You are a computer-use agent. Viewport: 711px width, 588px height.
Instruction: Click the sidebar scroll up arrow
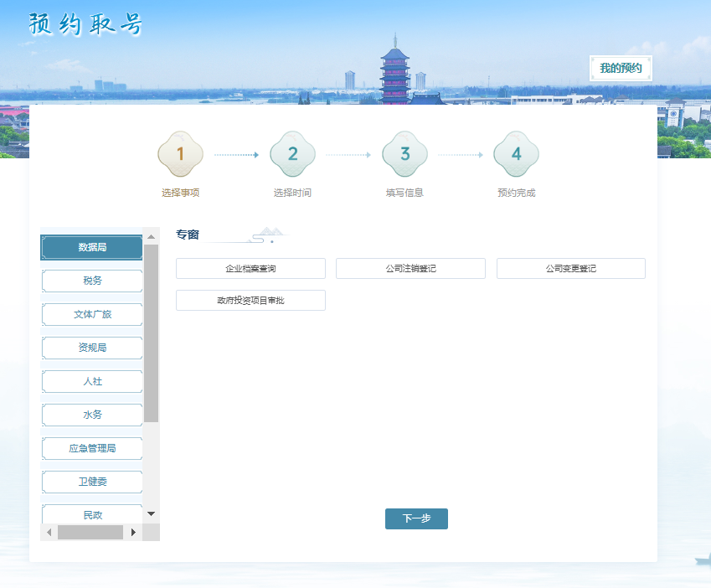151,235
